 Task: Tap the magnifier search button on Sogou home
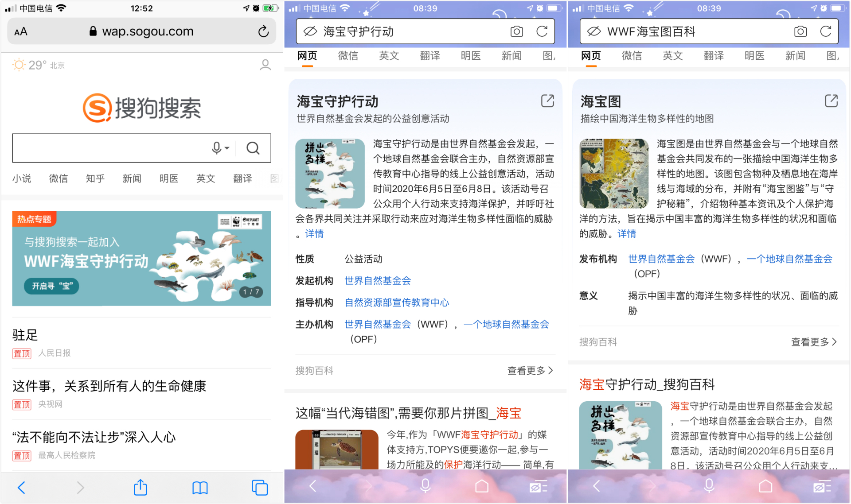coord(253,148)
